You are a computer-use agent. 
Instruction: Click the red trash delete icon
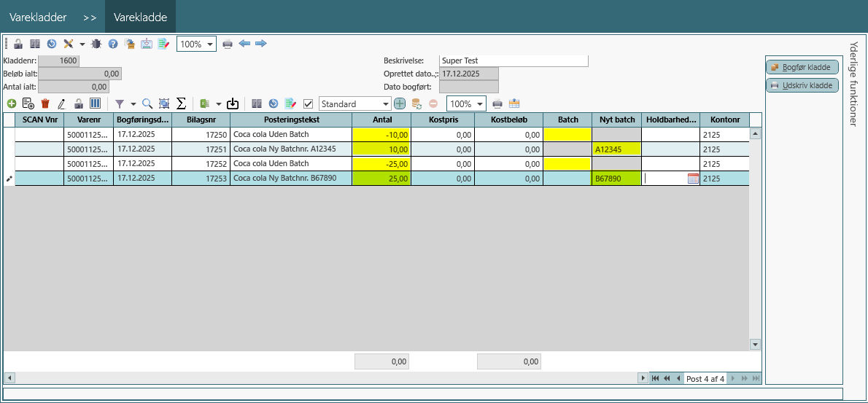click(45, 103)
